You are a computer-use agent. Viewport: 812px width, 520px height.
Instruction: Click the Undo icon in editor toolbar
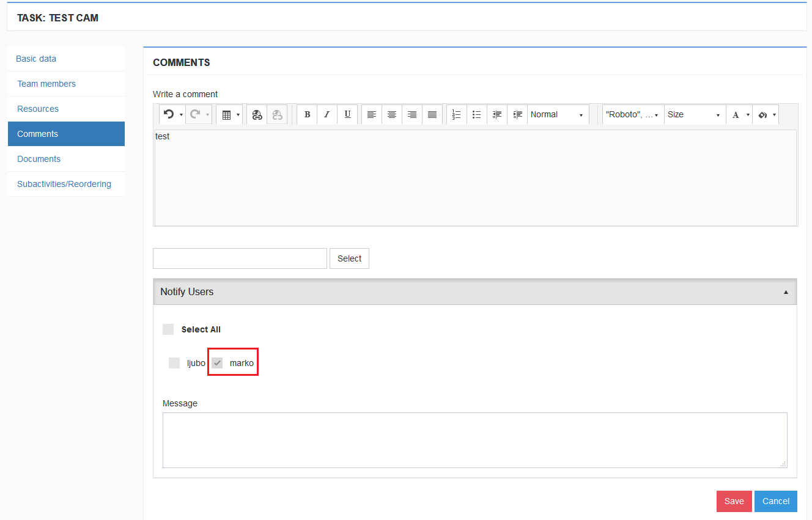click(169, 114)
